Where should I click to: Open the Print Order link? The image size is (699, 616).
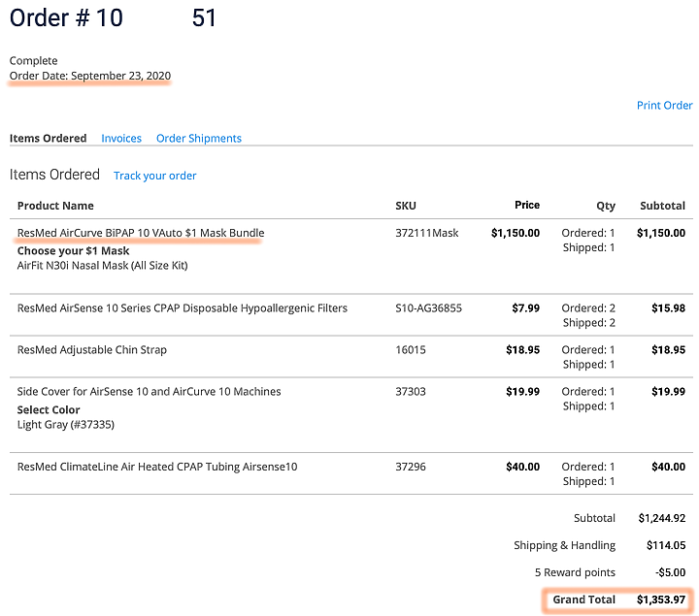[x=664, y=106]
